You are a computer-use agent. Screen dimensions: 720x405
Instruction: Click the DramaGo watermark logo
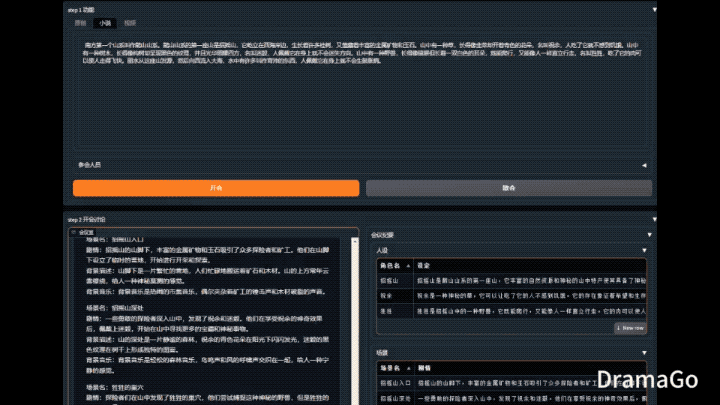click(x=647, y=380)
